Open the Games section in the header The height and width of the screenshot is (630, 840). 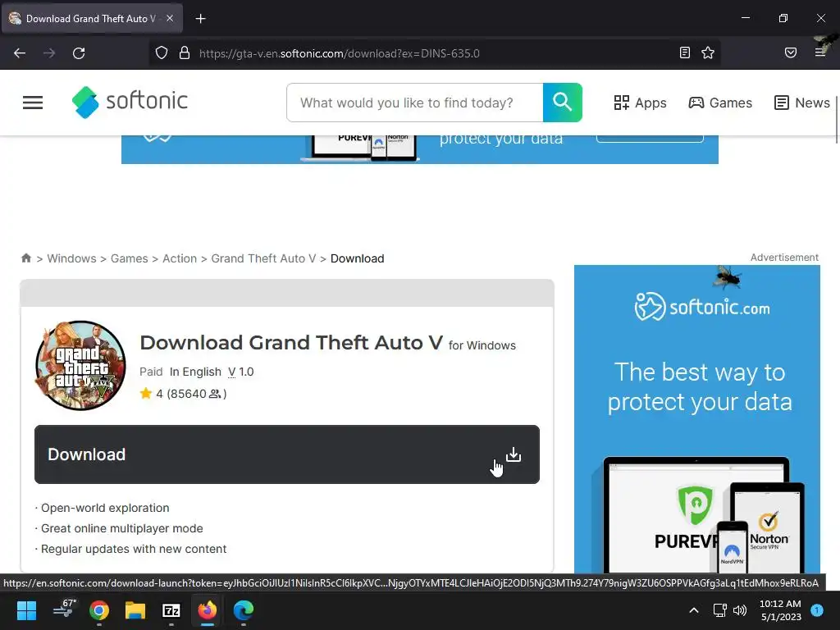[720, 103]
